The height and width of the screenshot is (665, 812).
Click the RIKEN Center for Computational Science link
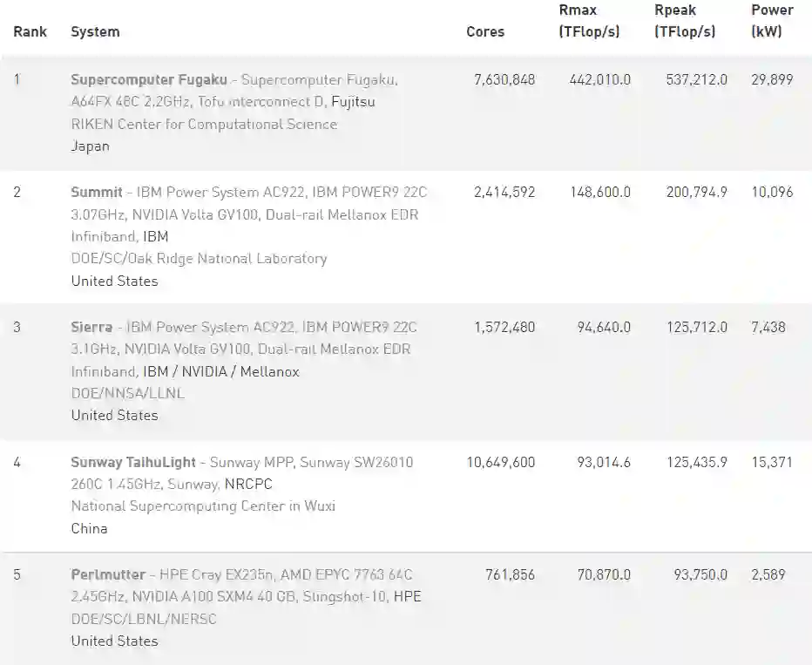(x=204, y=124)
